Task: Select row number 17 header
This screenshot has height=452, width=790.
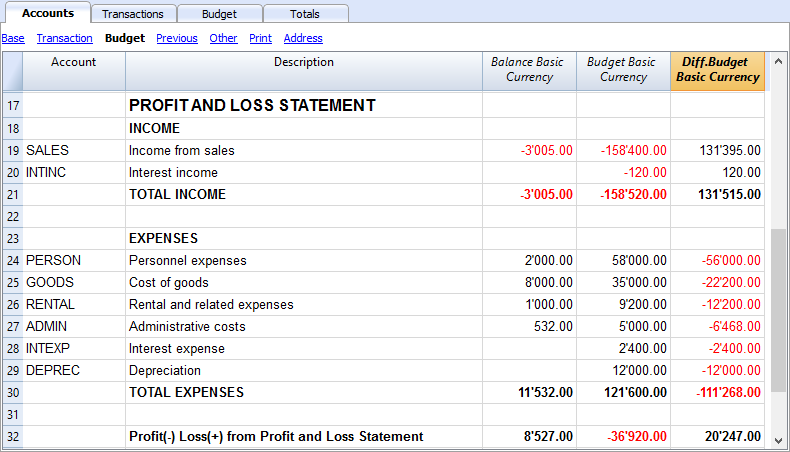Action: [x=13, y=106]
